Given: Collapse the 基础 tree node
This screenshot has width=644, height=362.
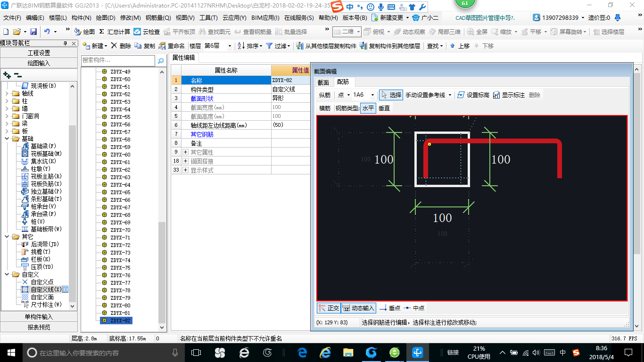Looking at the screenshot, I should click(7, 139).
